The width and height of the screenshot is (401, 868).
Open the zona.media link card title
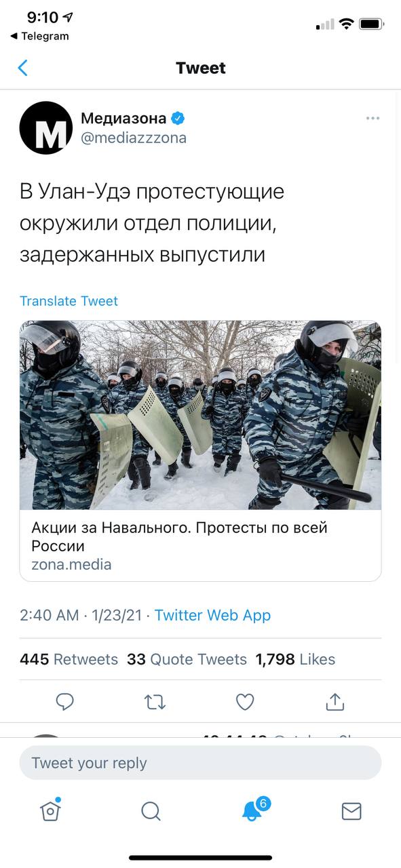179,536
